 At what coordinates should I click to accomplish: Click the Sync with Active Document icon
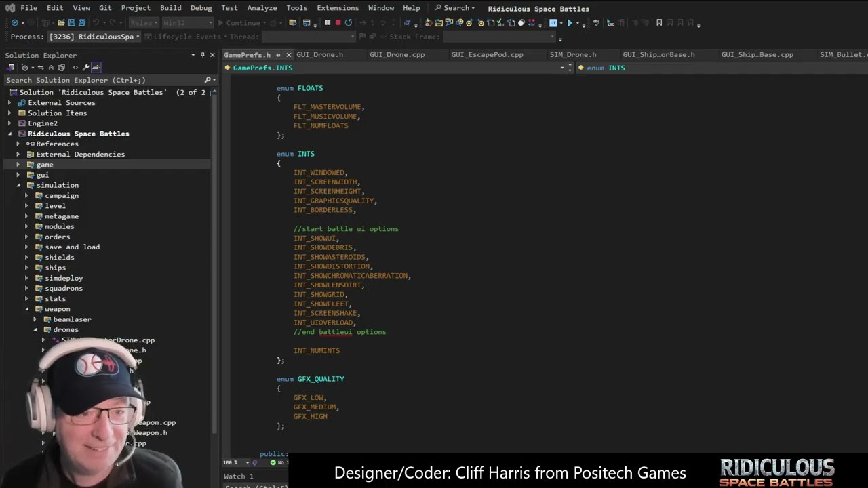pos(41,68)
